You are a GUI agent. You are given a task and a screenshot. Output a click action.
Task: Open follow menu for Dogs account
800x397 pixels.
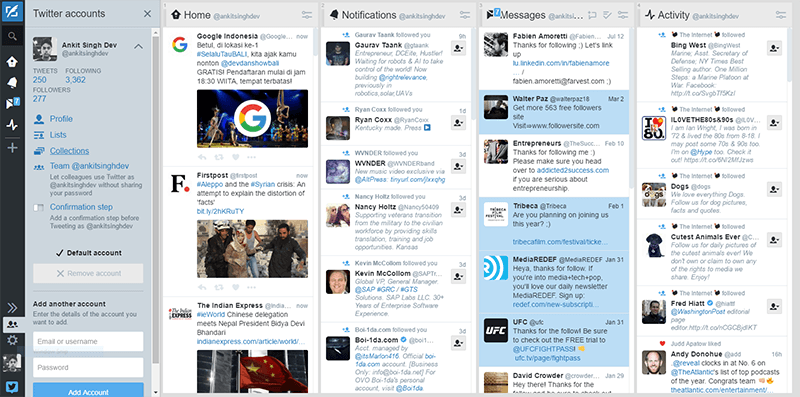(774, 189)
